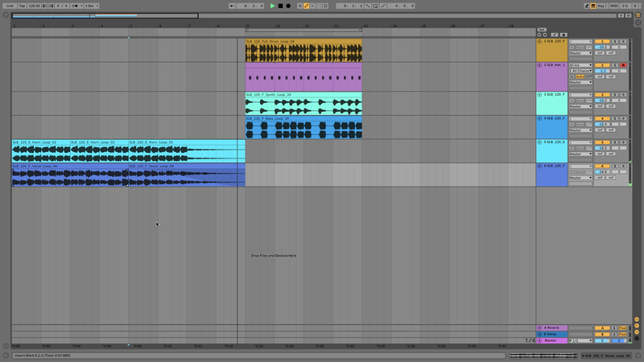Toggle Track Delay section visibility circle

point(637,339)
